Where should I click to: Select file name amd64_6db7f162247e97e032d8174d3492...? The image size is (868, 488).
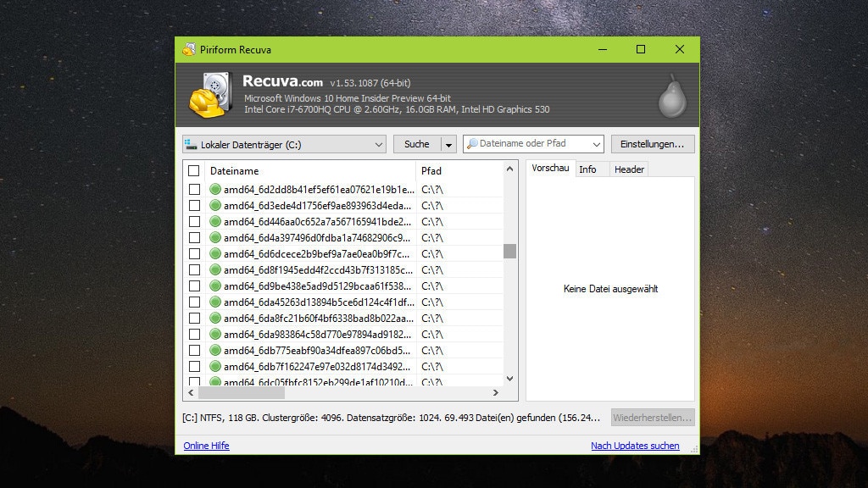(x=317, y=366)
